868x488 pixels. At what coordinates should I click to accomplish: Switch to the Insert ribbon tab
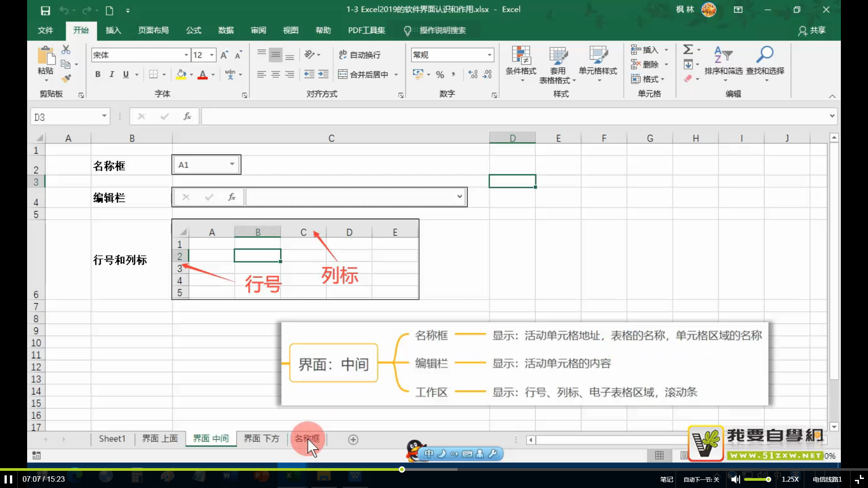coord(113,30)
